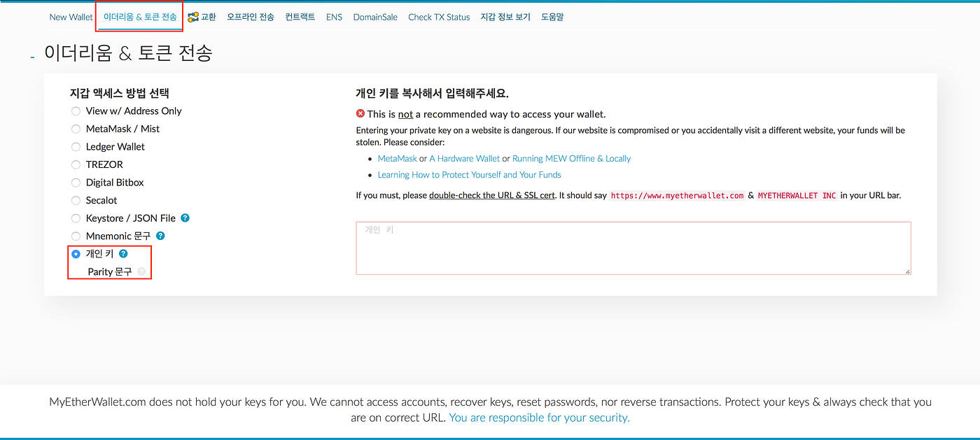Open Learning How to Protect Yourself link
980x440 pixels.
click(469, 174)
